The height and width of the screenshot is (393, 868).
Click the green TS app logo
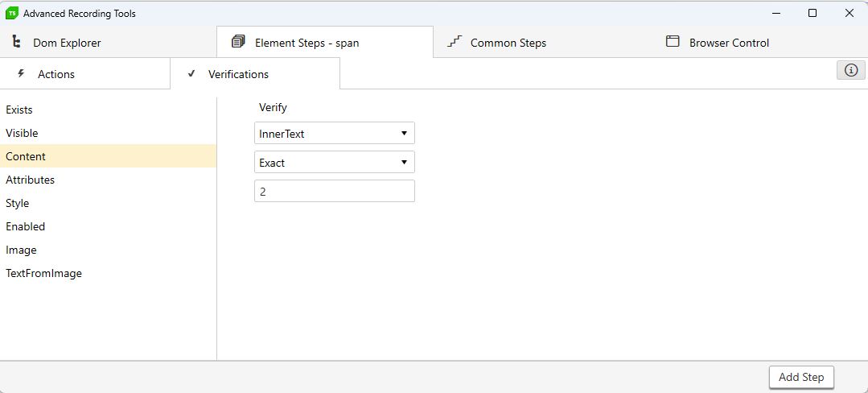(11, 14)
